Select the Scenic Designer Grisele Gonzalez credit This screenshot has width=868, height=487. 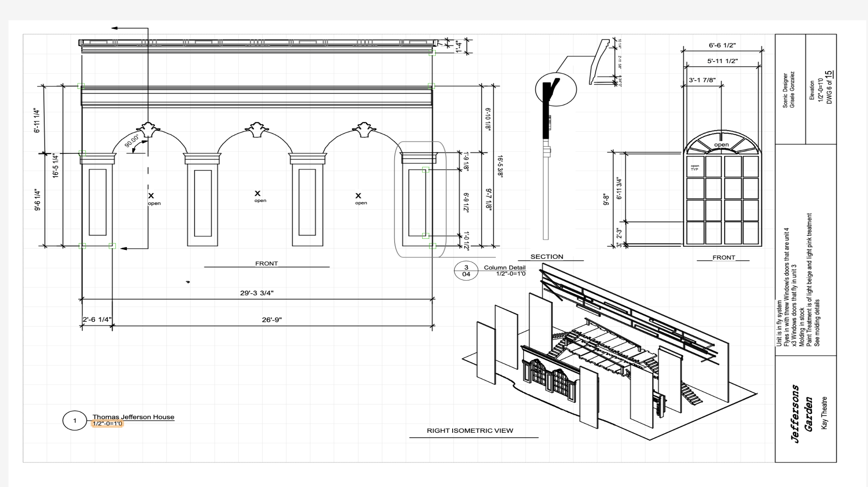pos(789,90)
